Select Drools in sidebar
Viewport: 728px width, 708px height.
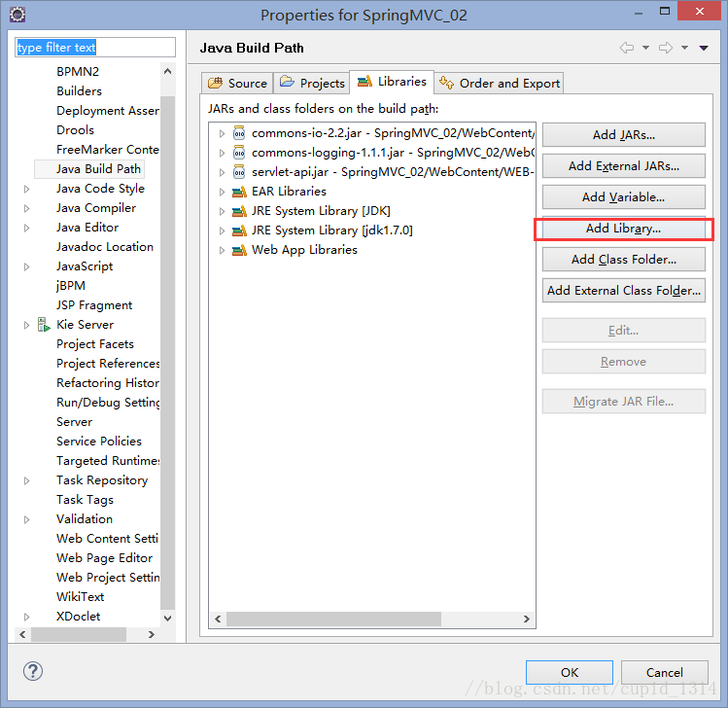point(75,130)
